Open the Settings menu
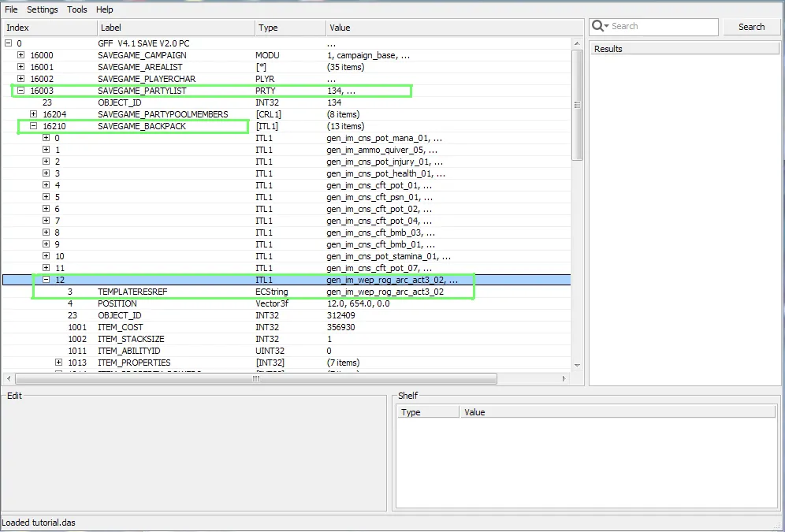Viewport: 785px width, 532px height. 43,9
